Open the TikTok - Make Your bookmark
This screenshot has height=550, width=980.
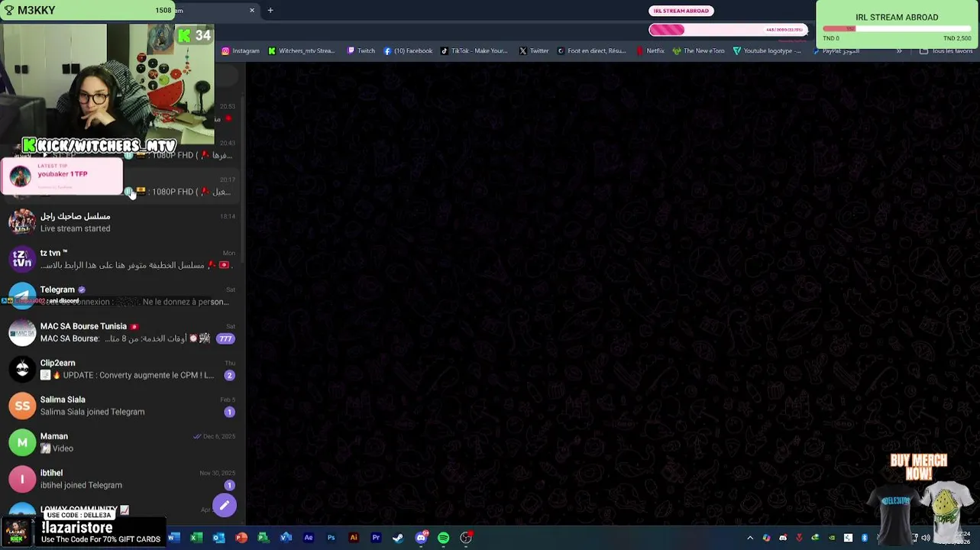point(474,51)
